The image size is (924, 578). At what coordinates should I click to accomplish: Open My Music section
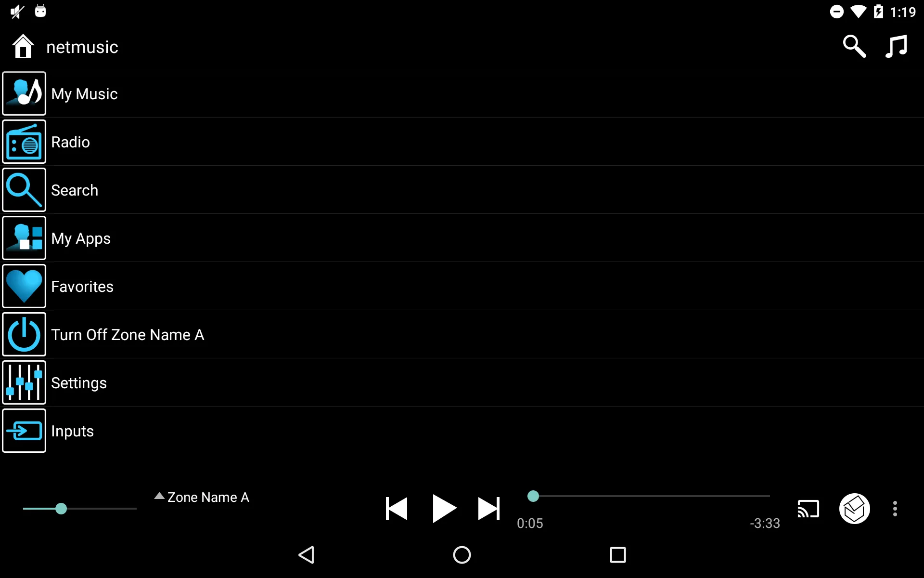[x=85, y=93]
